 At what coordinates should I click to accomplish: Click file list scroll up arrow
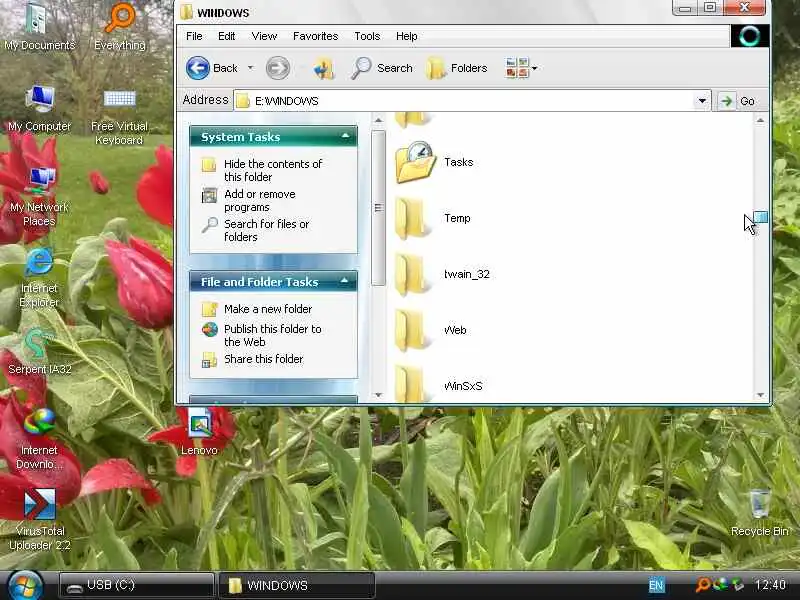tap(760, 120)
